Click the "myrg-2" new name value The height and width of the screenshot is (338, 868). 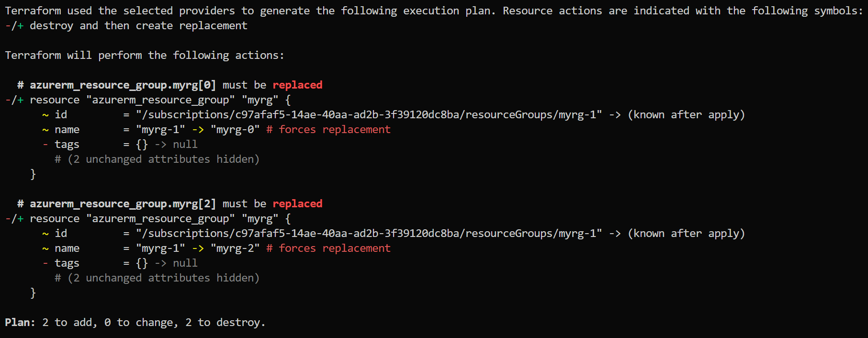tap(235, 248)
